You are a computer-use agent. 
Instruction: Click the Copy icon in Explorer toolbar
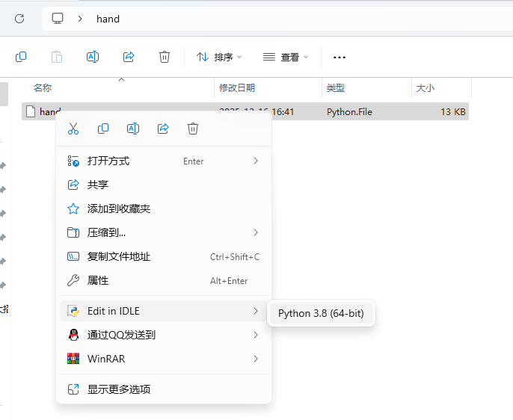pyautogui.click(x=21, y=57)
